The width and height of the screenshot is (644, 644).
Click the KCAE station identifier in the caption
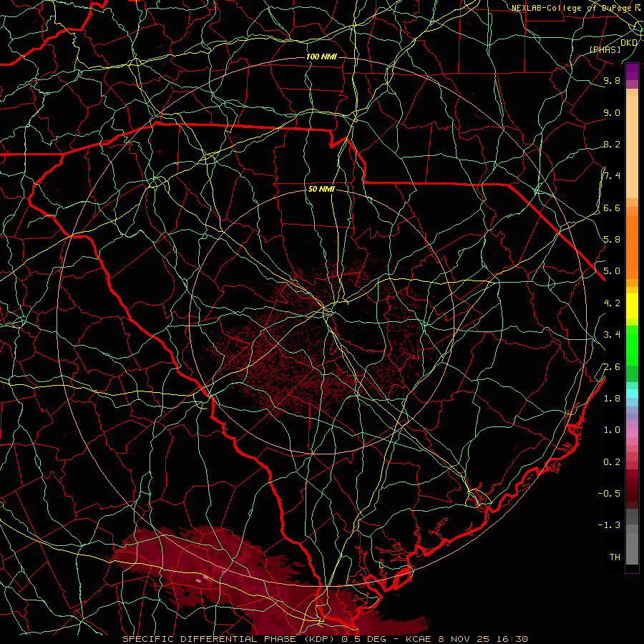point(416,639)
